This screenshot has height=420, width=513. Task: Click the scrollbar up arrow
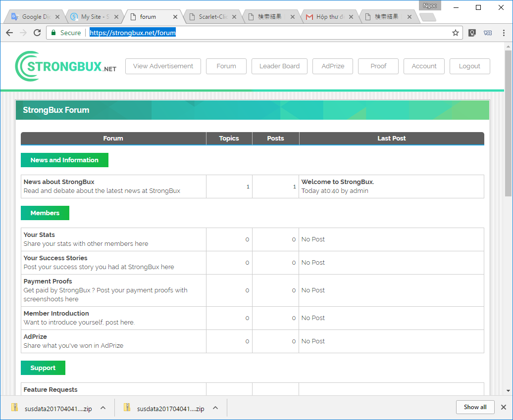pyautogui.click(x=508, y=47)
